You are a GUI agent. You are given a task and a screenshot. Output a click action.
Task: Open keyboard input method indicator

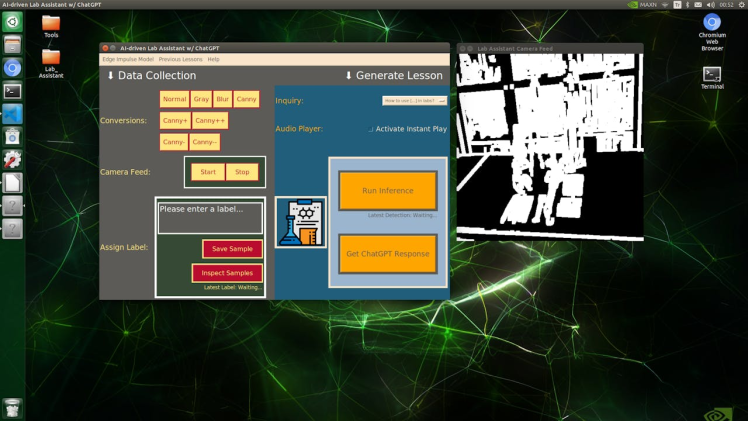[677, 4]
